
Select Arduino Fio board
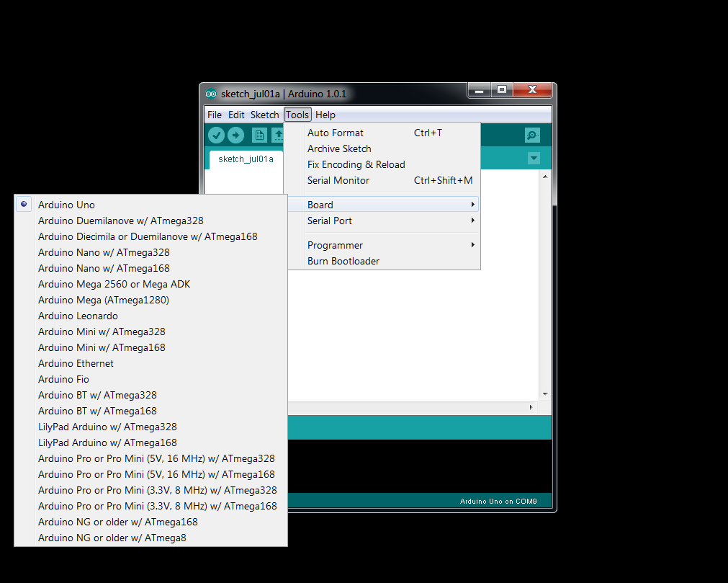pyautogui.click(x=151, y=379)
